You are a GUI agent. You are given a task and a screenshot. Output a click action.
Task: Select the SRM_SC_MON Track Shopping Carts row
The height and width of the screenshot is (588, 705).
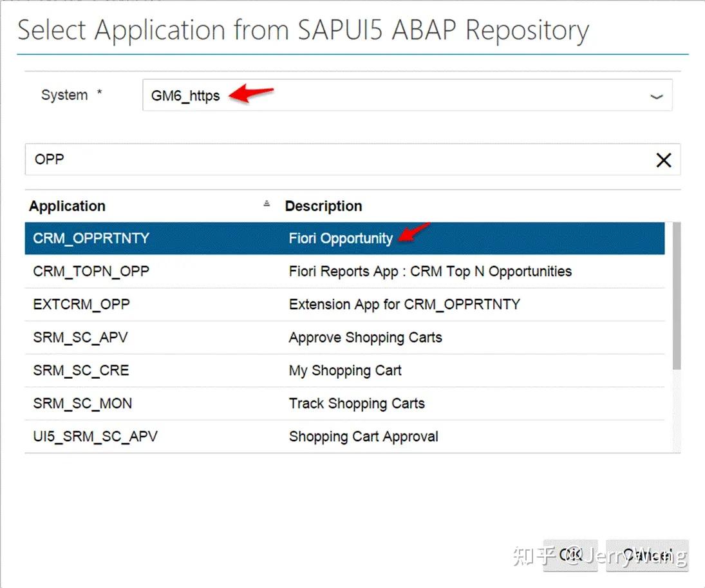click(x=82, y=403)
